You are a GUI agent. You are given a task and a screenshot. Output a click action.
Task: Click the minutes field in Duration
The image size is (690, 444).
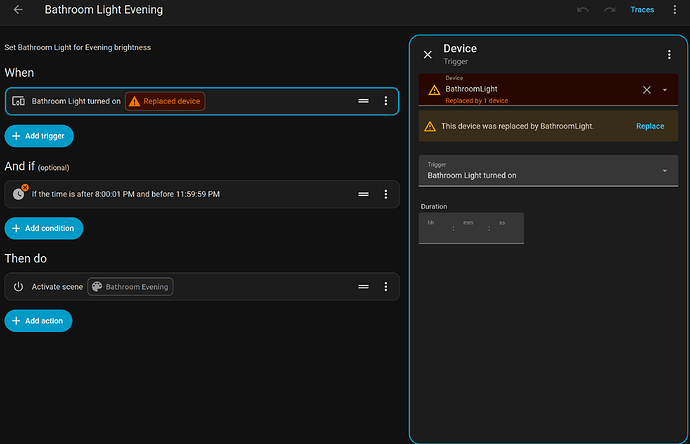(x=470, y=228)
